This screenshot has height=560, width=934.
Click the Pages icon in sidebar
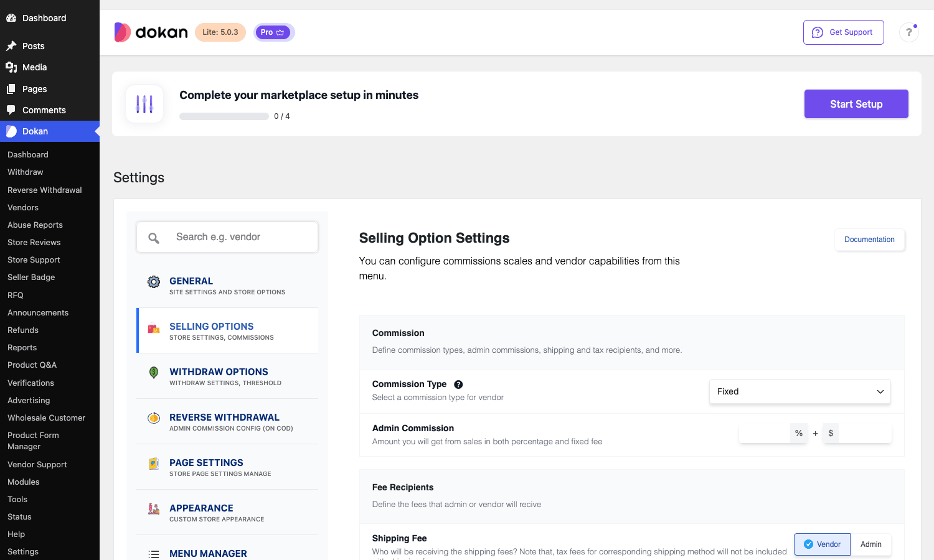[x=11, y=89]
